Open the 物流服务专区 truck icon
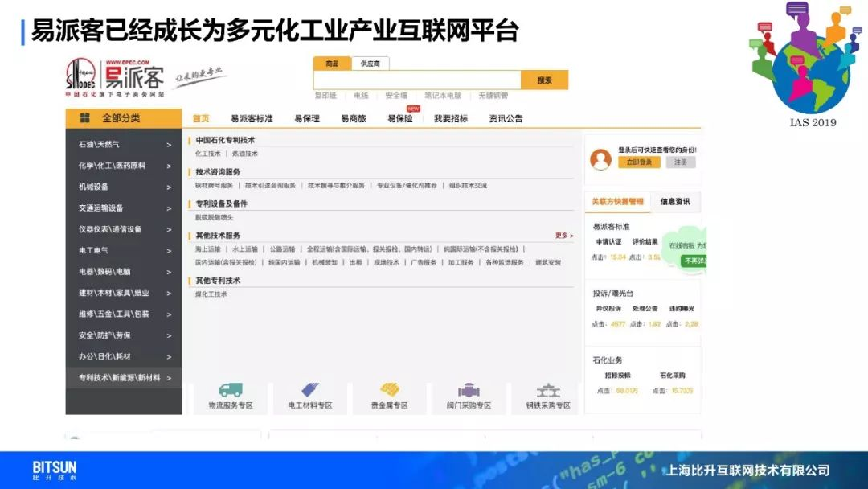This screenshot has height=489, width=868. pyautogui.click(x=231, y=390)
